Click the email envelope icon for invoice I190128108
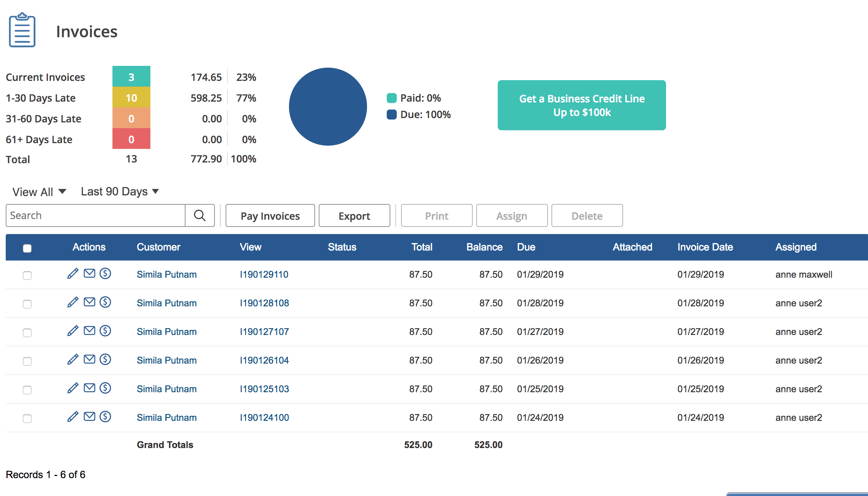868x496 pixels. coord(89,302)
